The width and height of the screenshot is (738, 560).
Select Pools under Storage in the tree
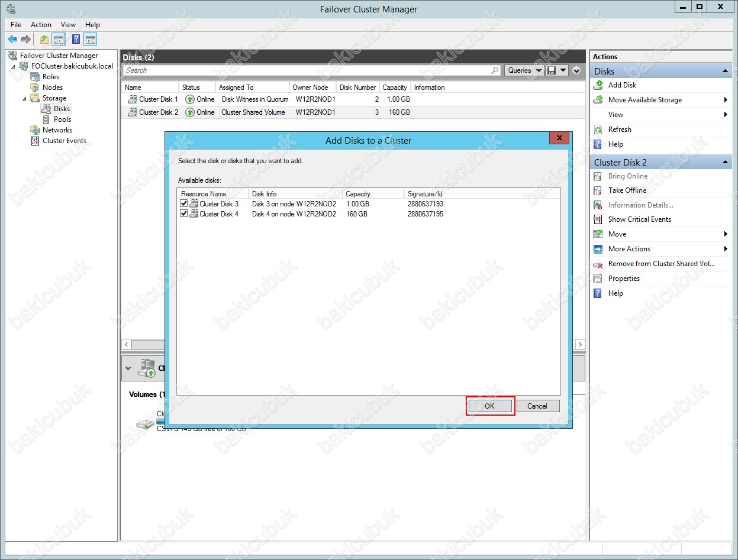(62, 119)
